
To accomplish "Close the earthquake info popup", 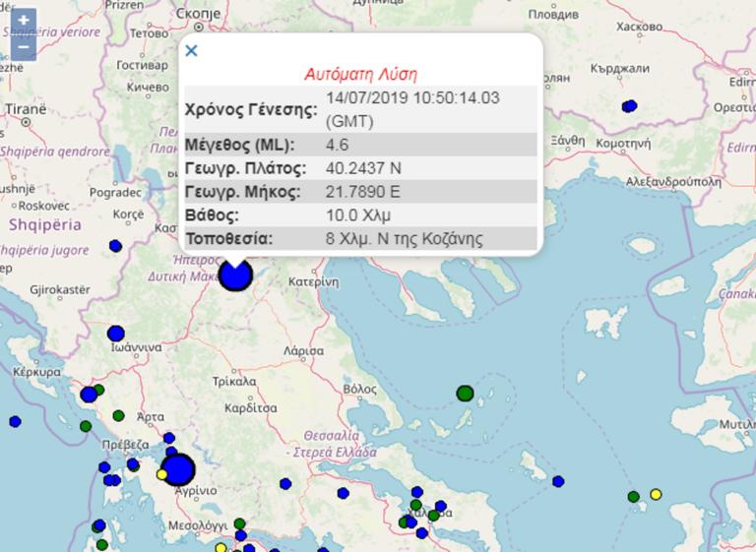I will click(192, 51).
